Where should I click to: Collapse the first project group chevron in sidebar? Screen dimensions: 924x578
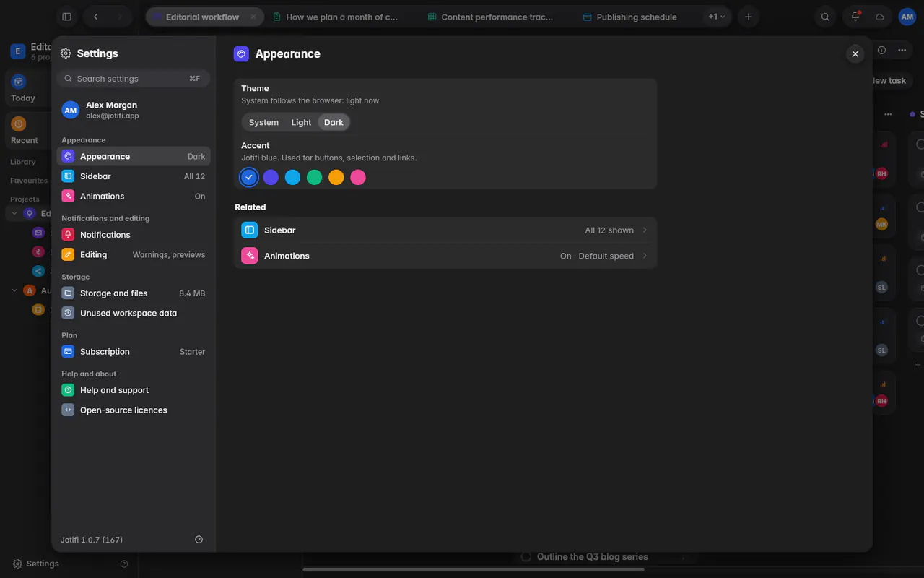pyautogui.click(x=14, y=213)
